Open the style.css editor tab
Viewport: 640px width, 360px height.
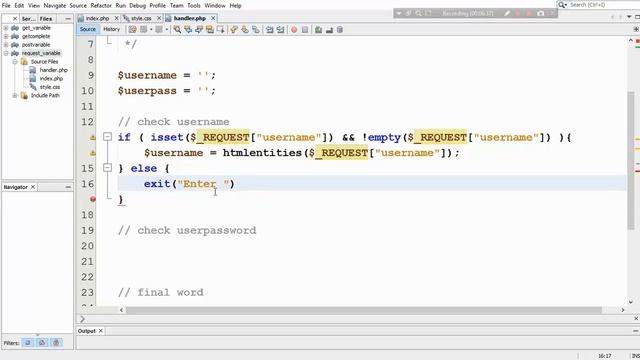(141, 18)
